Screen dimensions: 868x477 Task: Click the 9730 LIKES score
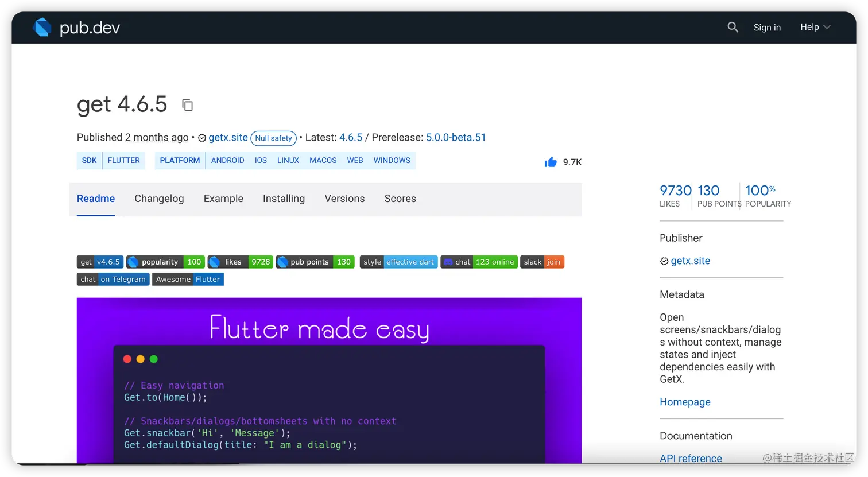pos(675,195)
